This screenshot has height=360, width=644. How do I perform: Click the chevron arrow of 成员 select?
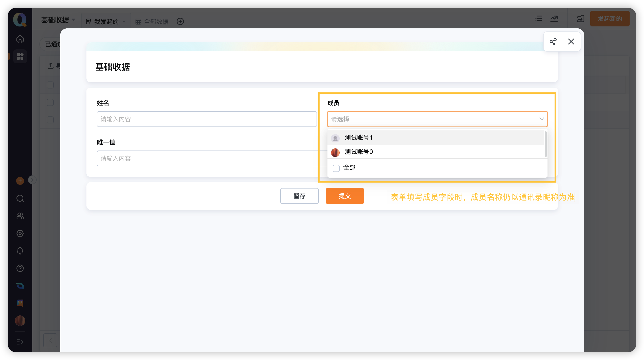click(541, 119)
